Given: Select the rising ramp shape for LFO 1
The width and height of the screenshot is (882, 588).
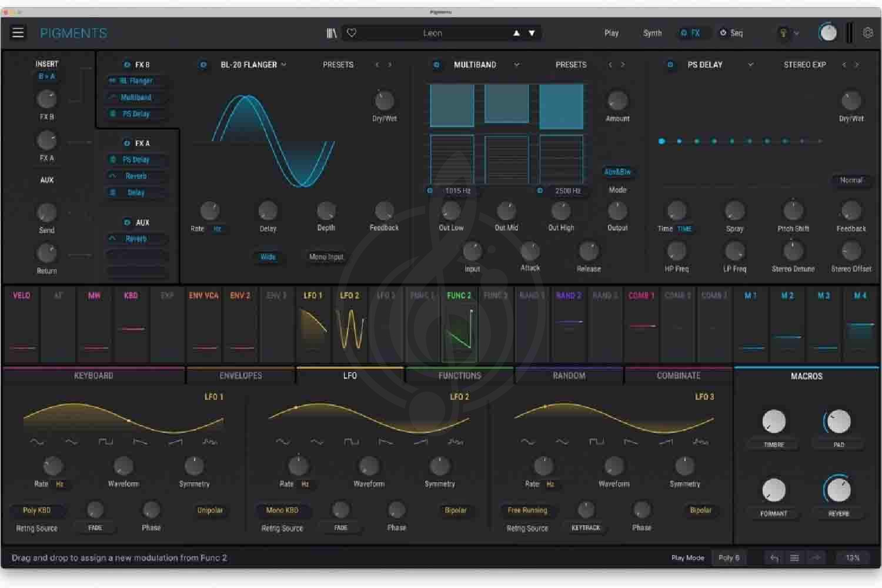Looking at the screenshot, I should point(175,442).
